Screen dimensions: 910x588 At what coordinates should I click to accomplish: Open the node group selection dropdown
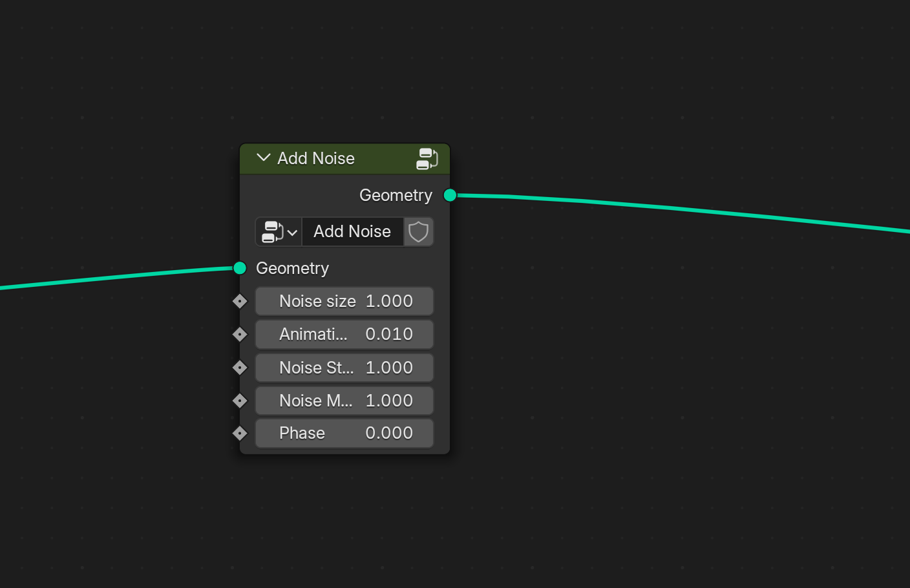pyautogui.click(x=278, y=231)
